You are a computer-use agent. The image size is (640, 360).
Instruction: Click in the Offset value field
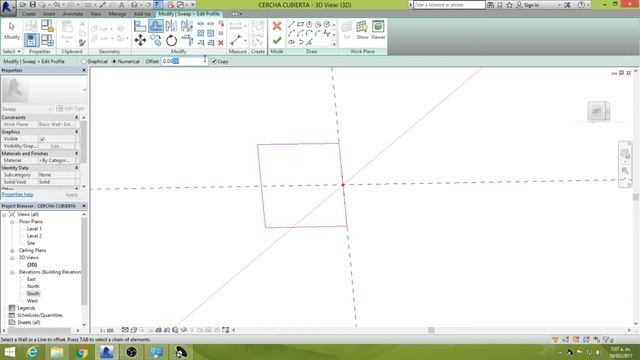184,61
